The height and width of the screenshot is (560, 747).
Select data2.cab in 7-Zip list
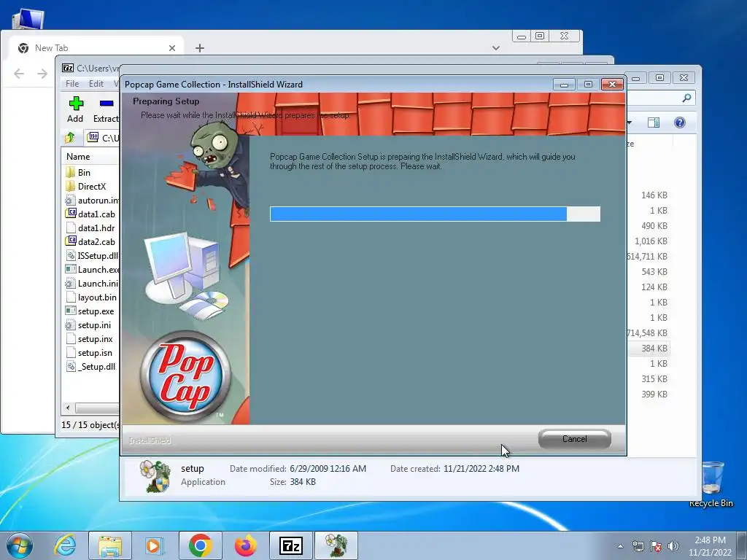[x=96, y=241]
